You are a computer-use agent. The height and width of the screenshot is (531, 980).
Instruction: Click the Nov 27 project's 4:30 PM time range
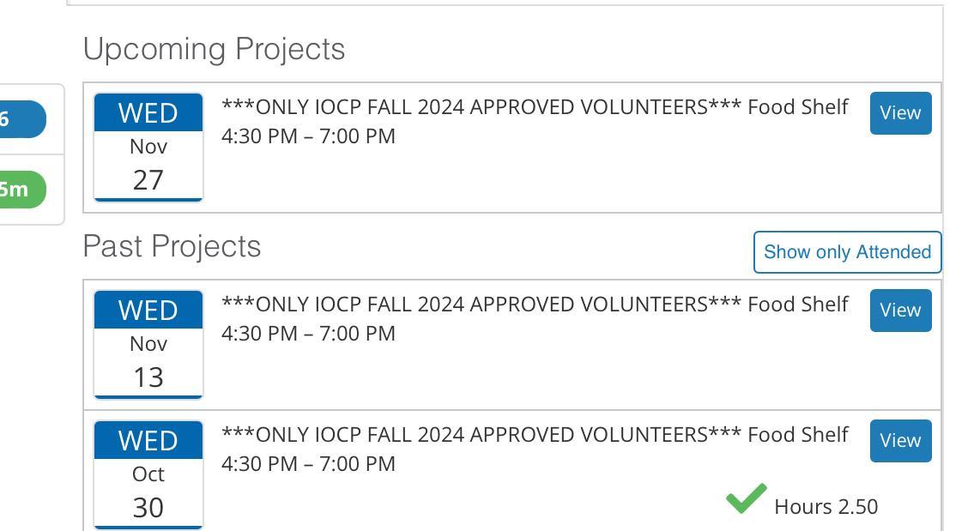point(308,136)
